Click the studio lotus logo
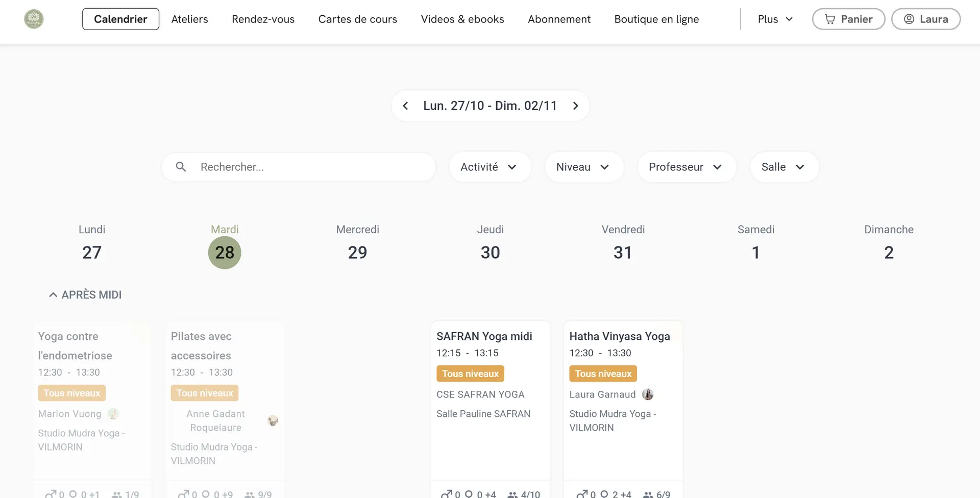Screen dimensions: 980x498 34,19
